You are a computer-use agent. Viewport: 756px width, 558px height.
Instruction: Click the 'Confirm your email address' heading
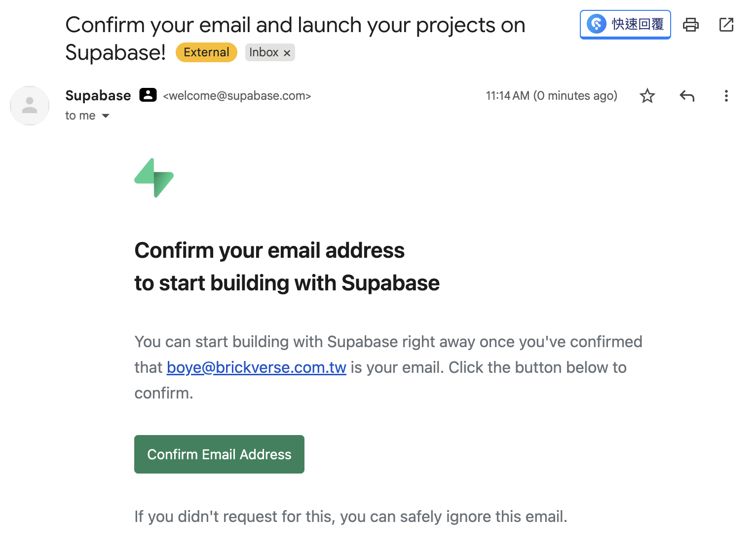pos(269,250)
